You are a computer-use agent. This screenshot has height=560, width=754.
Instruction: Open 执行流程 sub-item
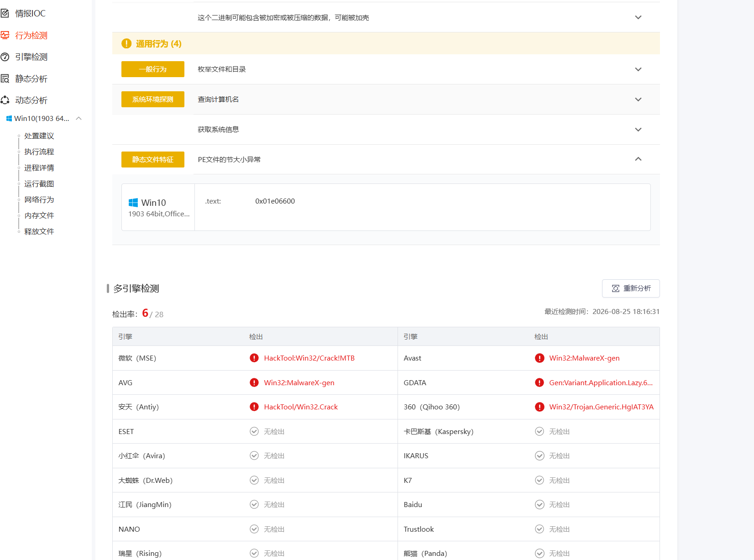pos(39,152)
